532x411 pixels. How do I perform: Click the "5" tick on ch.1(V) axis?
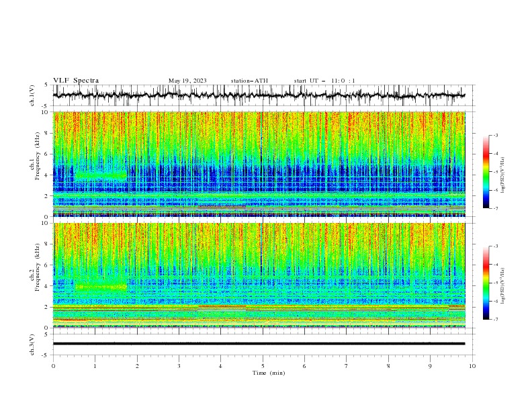[46, 85]
